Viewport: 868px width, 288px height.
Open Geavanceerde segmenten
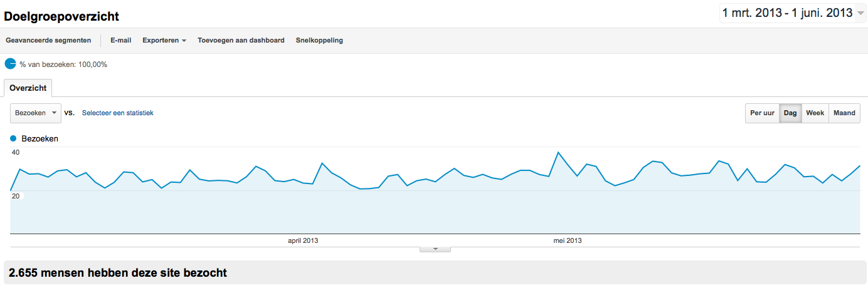(48, 40)
